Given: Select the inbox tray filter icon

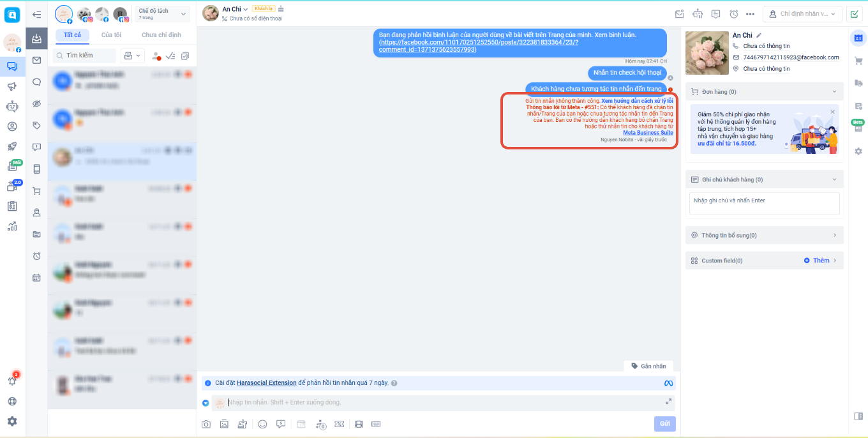Looking at the screenshot, I should click(37, 38).
